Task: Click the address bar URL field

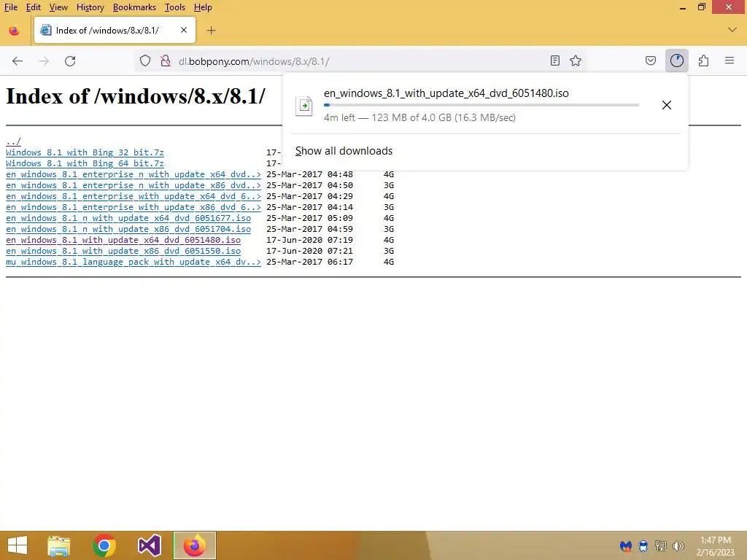Action: coord(360,61)
